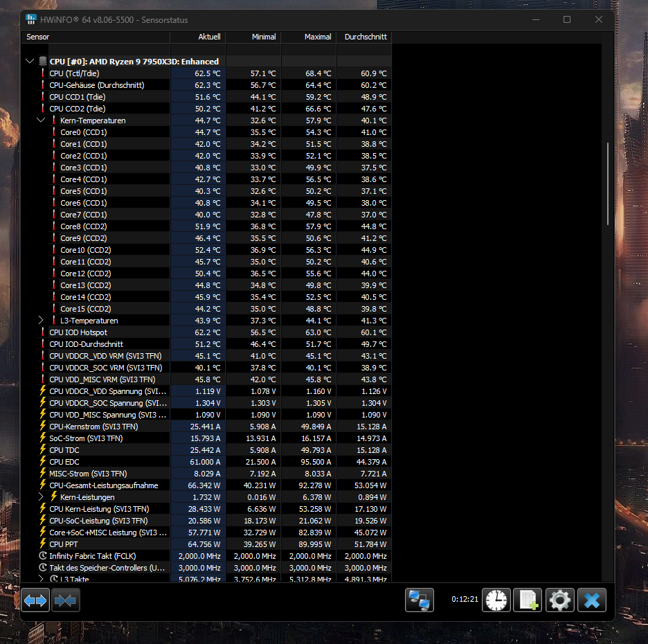Click clock icon beside Infinity Fabric Takt
Image resolution: width=648 pixels, height=644 pixels.
tap(42, 556)
